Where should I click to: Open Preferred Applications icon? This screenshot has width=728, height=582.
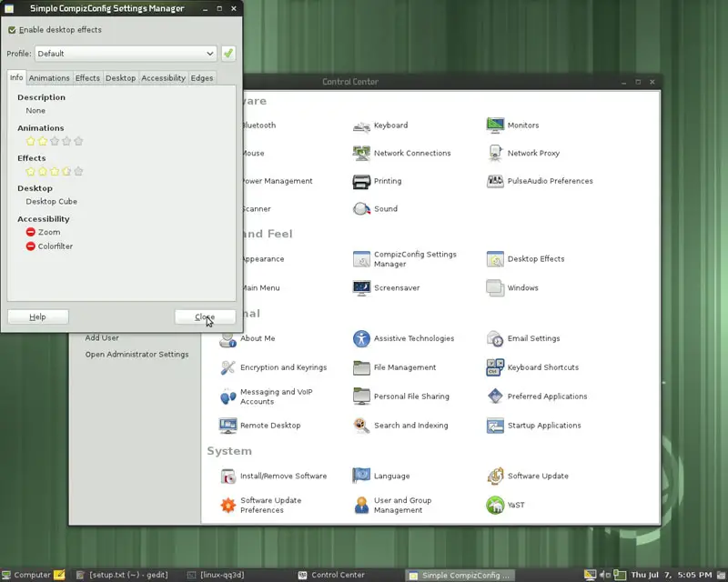click(495, 396)
